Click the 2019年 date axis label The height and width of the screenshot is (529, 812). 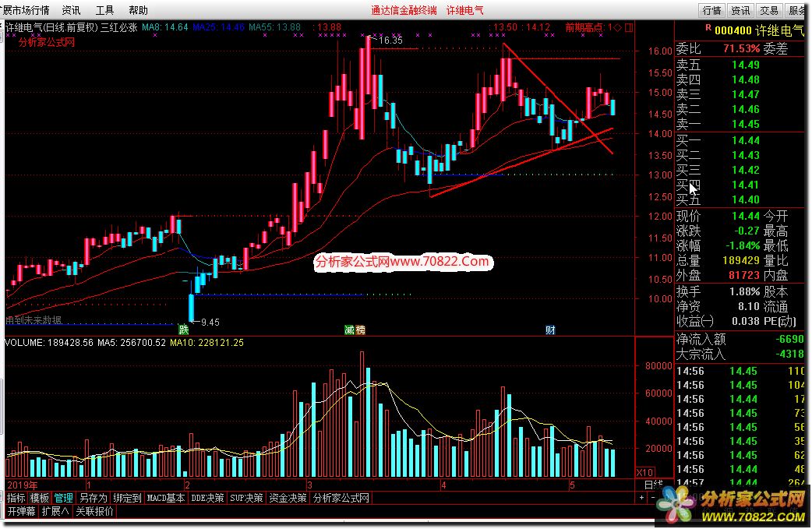pos(23,485)
